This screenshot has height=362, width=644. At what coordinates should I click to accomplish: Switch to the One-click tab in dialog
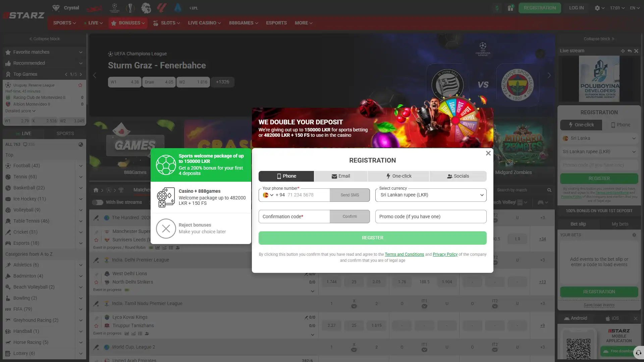coord(398,176)
